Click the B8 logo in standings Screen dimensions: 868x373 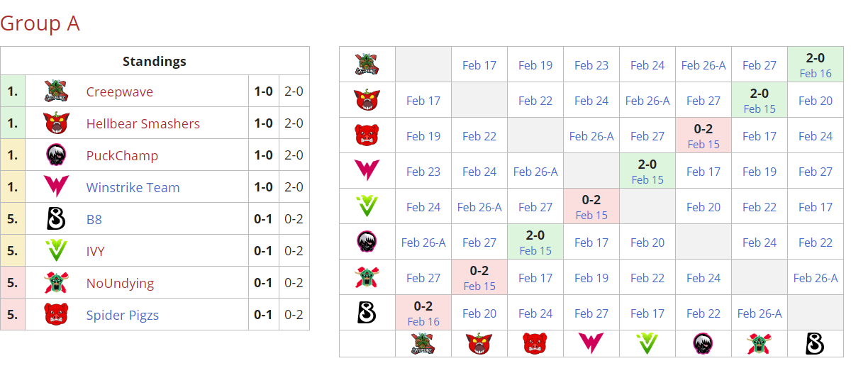coord(55,219)
